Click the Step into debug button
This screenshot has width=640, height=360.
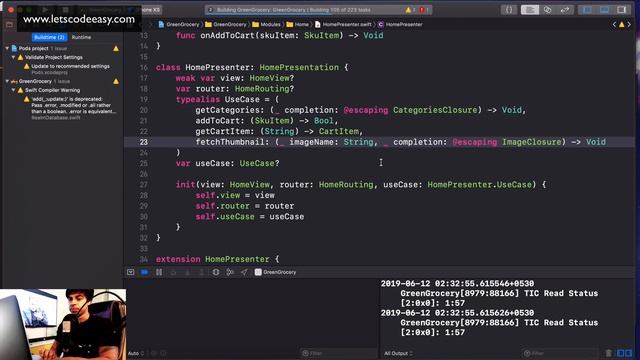[x=187, y=272]
